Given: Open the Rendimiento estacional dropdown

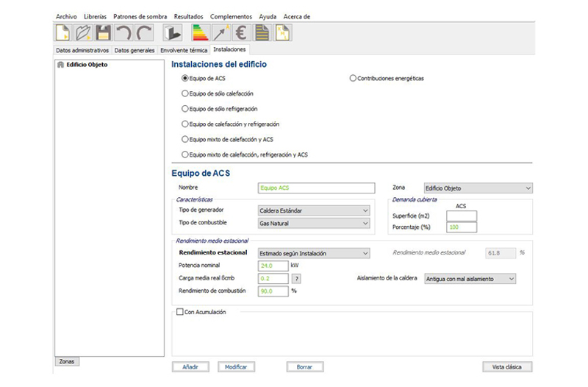Looking at the screenshot, I should click(314, 253).
